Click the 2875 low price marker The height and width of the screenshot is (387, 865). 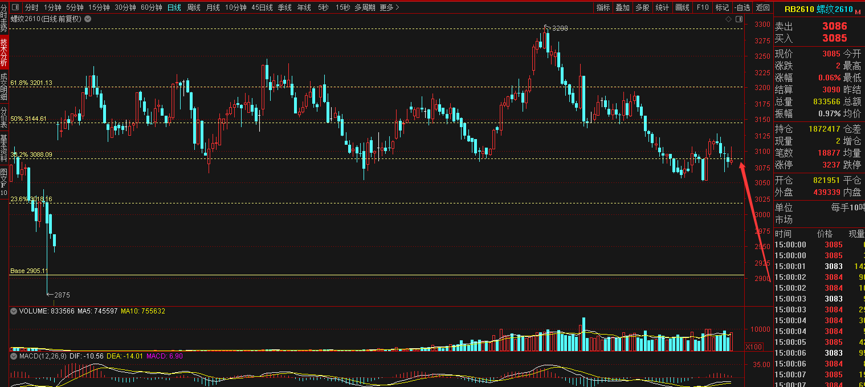[x=62, y=295]
